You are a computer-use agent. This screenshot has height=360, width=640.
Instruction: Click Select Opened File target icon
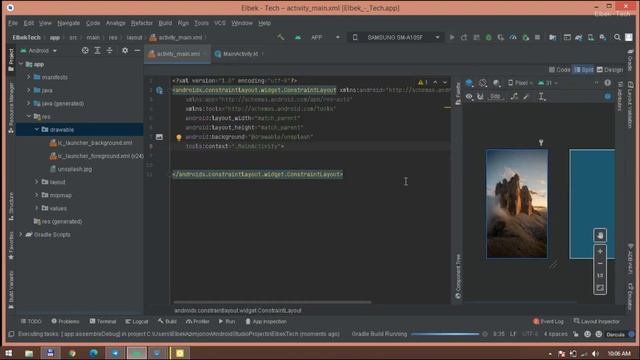[x=85, y=51]
